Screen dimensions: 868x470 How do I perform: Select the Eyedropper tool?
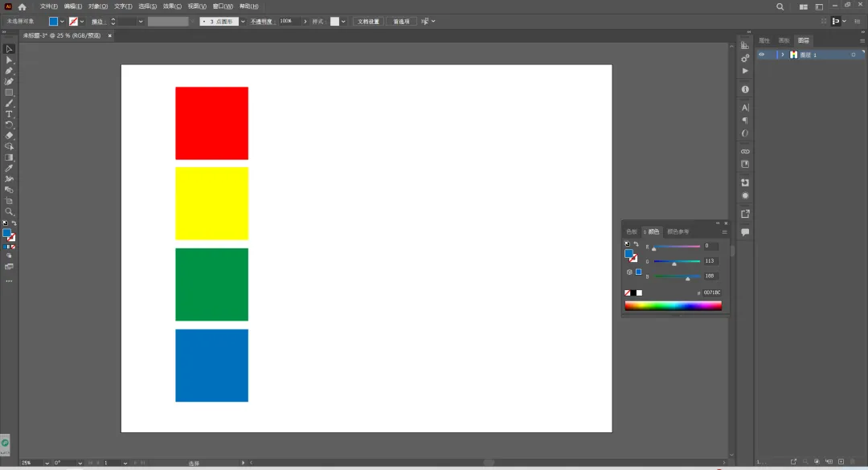coord(9,168)
